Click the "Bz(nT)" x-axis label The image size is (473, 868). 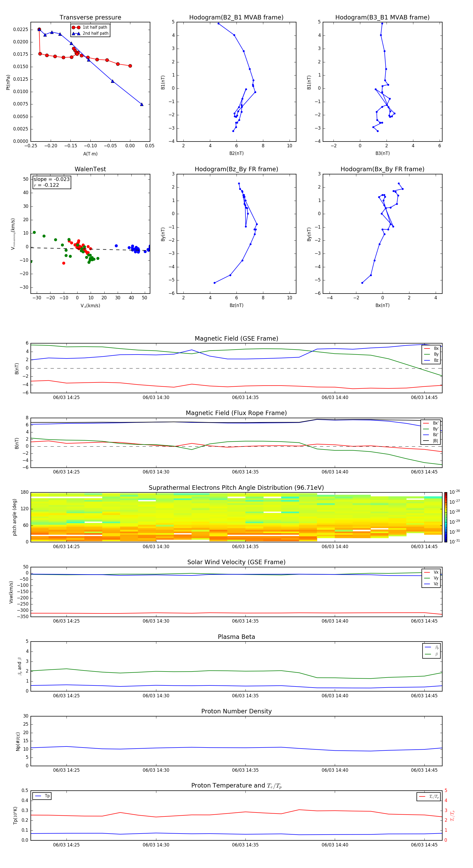click(x=236, y=305)
